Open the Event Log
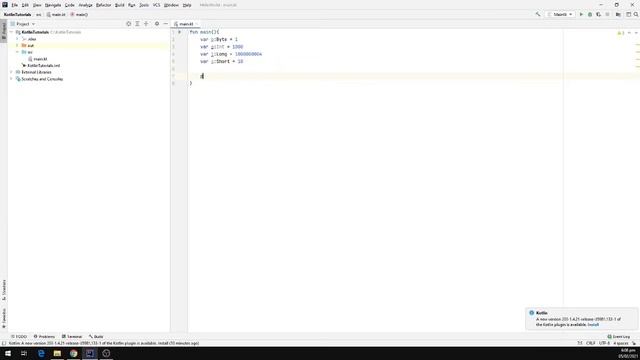Viewport: 640px width, 360px height. tap(619, 336)
